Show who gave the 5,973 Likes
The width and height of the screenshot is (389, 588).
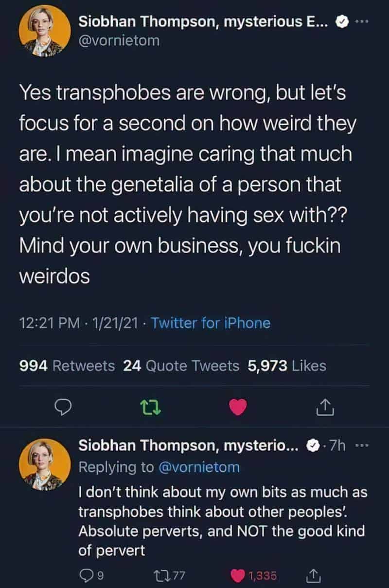(287, 366)
